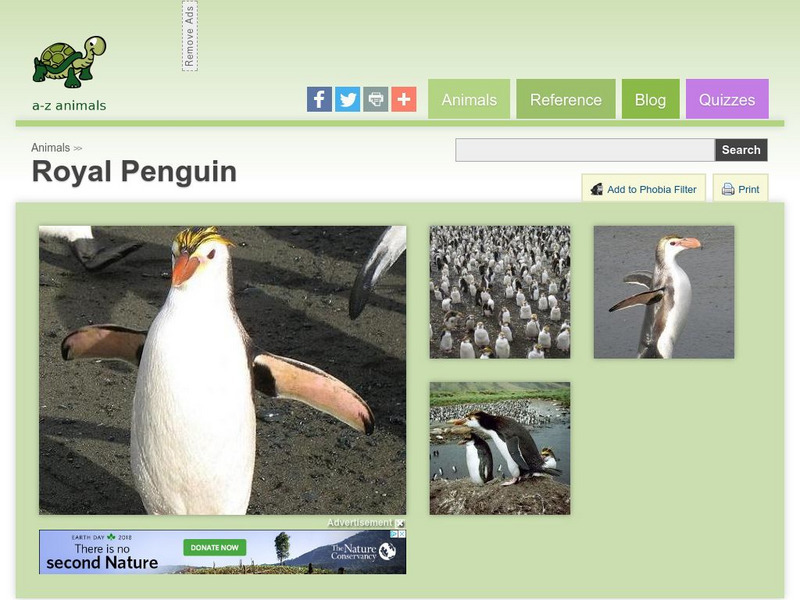Open the Reference section
800x600 pixels.
point(566,100)
